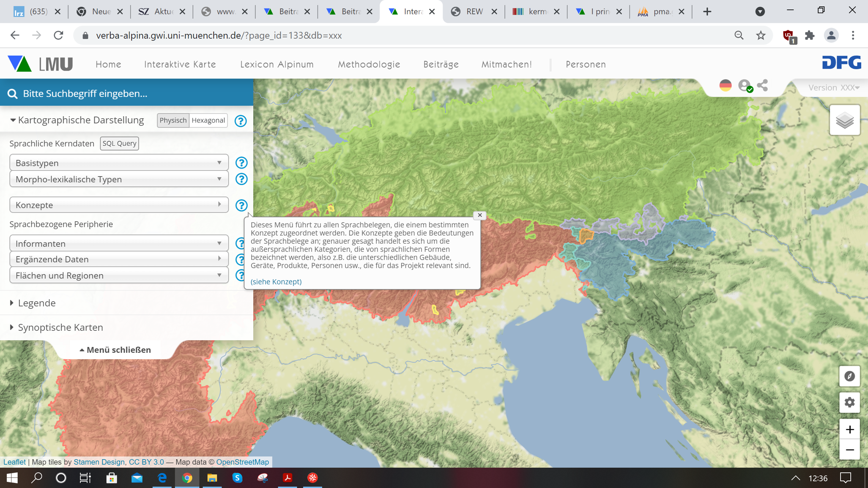Screen dimensions: 868x488
Task: Open the map layers switcher icon
Action: pos(844,120)
